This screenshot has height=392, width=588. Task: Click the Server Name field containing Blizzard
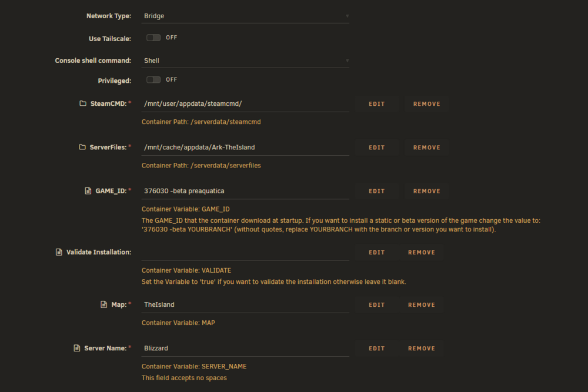(x=245, y=348)
